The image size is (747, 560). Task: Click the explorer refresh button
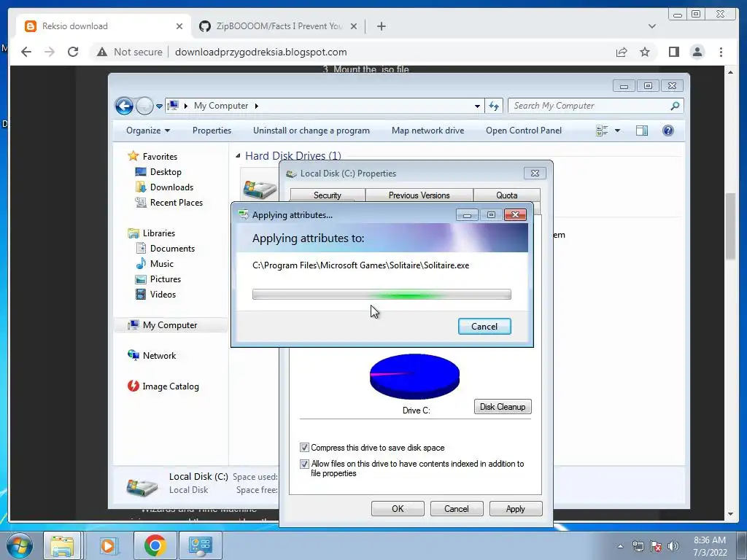pos(494,106)
